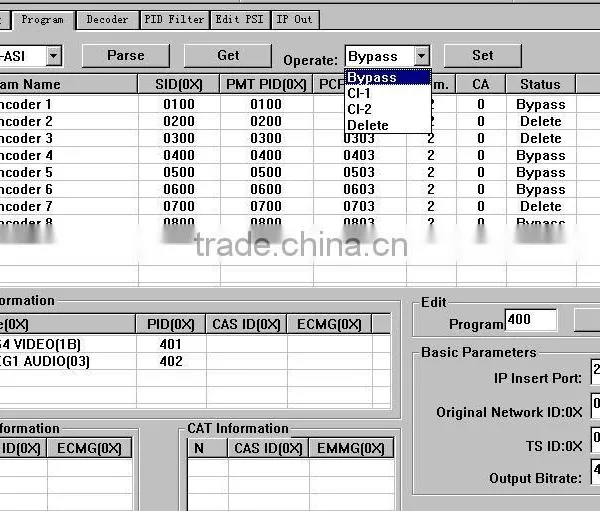Viewport: 600px width, 511px height.
Task: Click Encoder 6 Bypass status cell
Action: point(541,189)
